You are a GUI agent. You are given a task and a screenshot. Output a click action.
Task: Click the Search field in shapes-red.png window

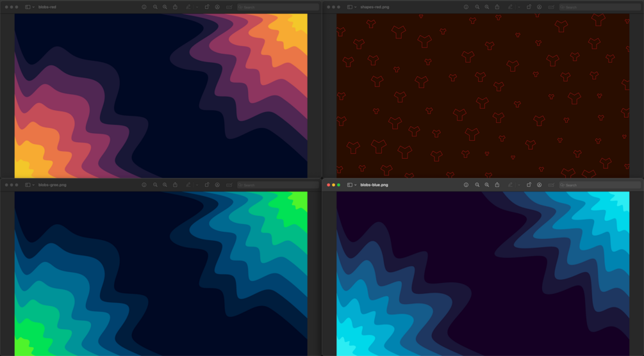point(600,7)
